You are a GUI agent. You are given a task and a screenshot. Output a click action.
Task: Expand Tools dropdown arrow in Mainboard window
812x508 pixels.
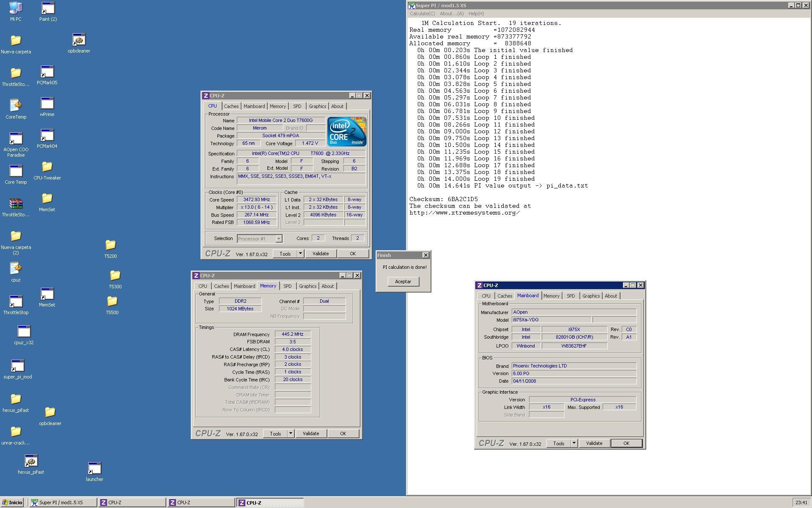pyautogui.click(x=574, y=443)
